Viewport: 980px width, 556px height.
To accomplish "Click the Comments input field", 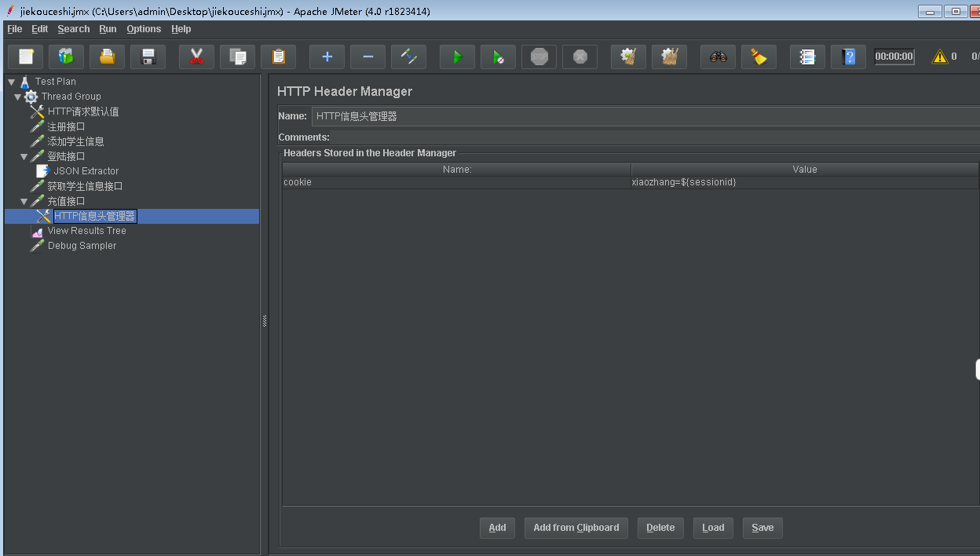I will pyautogui.click(x=656, y=137).
